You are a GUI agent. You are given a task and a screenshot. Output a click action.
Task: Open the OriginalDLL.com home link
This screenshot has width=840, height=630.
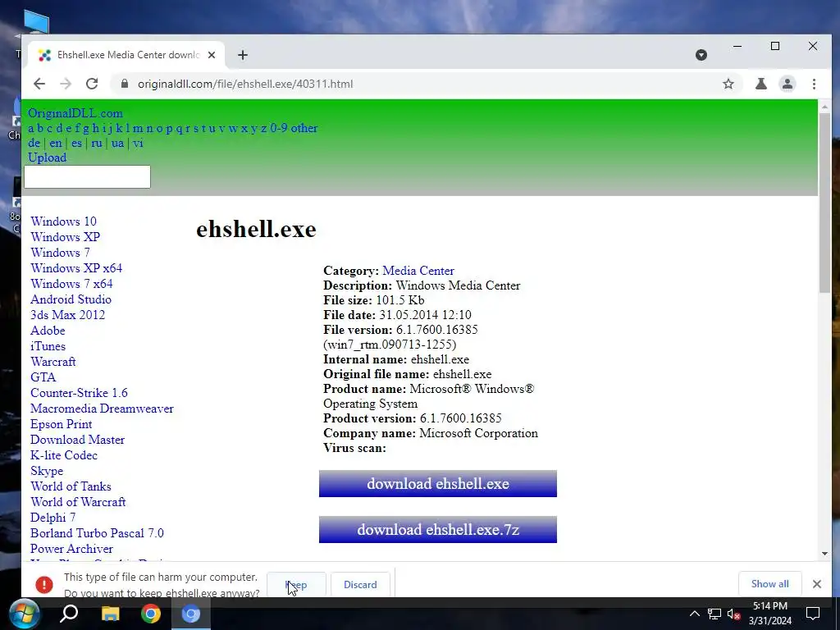pos(75,113)
